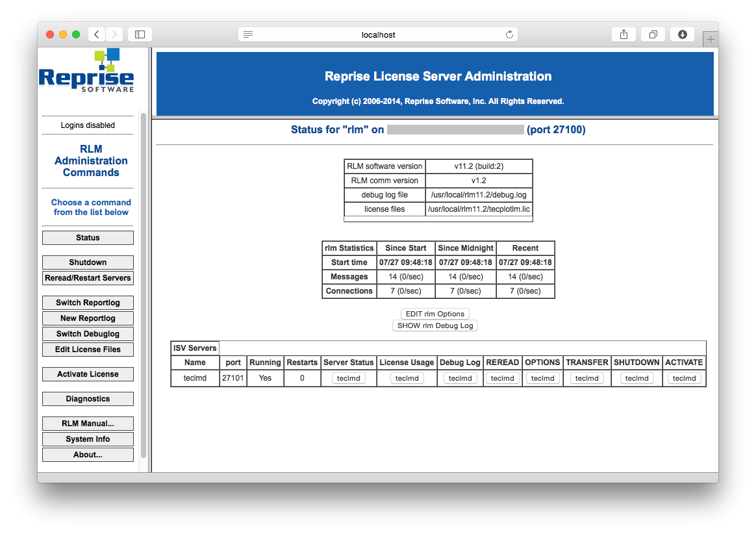
Task: Show teclmd Debug Log
Action: pos(460,378)
